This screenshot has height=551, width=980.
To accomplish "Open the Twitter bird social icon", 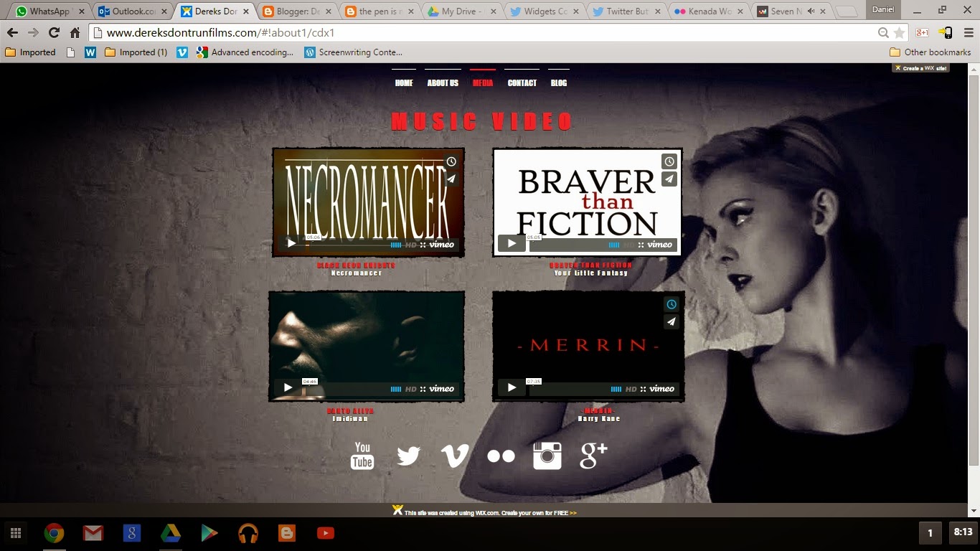I will [x=408, y=456].
